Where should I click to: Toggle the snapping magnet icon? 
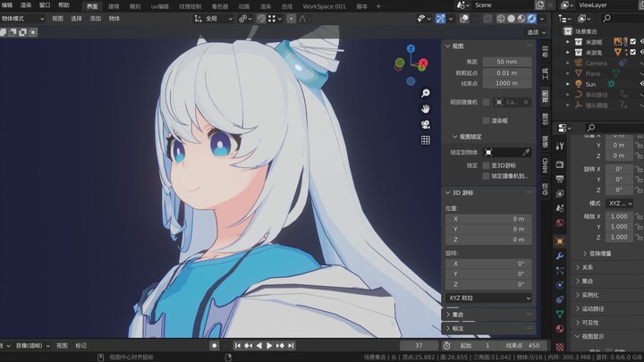tap(261, 19)
